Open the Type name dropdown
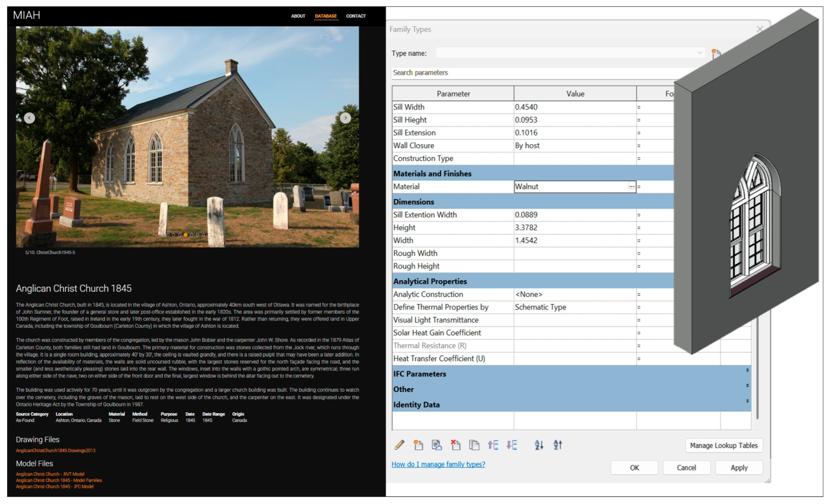The image size is (829, 504). 700,53
